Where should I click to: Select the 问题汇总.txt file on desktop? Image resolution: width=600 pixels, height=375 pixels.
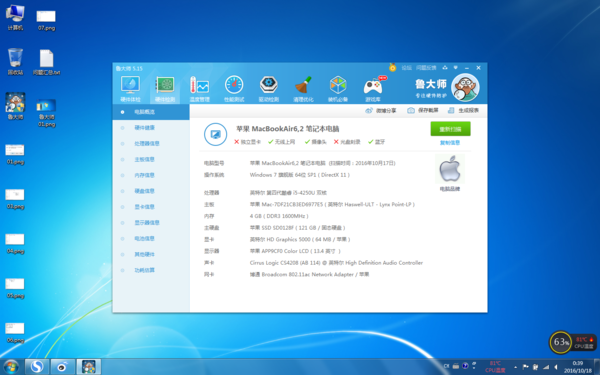tap(46, 62)
